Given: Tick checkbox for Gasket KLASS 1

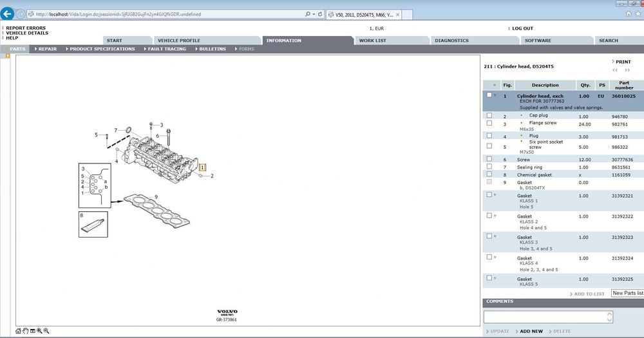Looking at the screenshot, I should tap(489, 194).
